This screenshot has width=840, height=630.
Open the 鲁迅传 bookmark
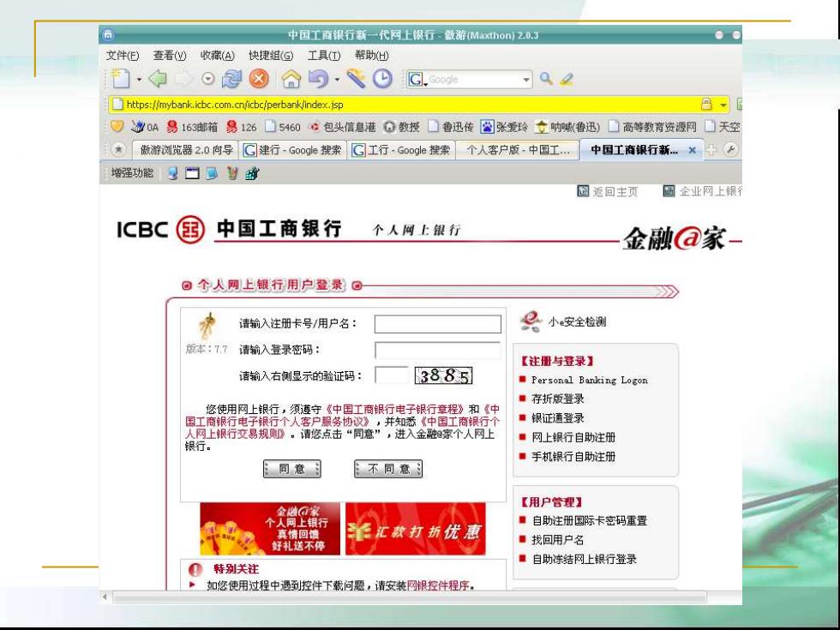click(x=451, y=127)
